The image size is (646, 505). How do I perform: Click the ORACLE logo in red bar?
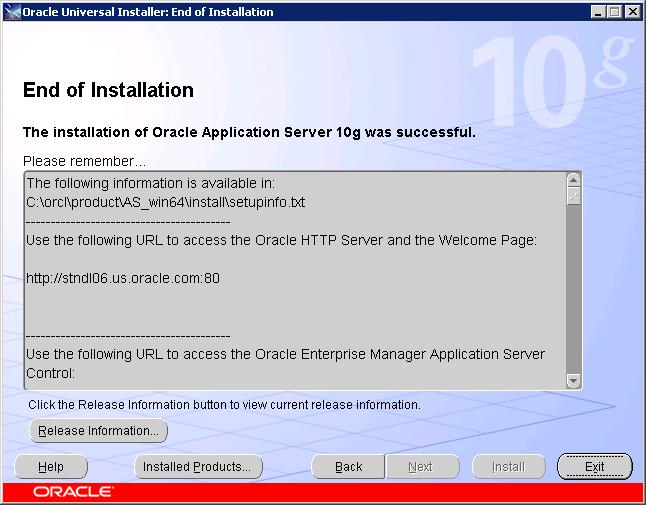[x=73, y=492]
